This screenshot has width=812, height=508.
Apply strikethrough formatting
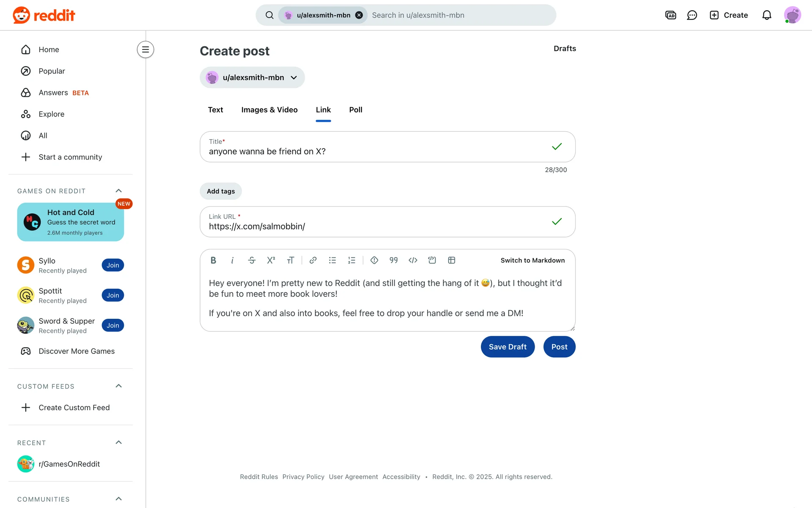[252, 260]
